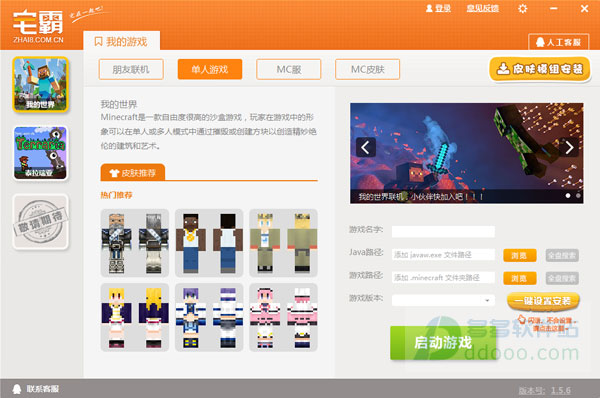The width and height of the screenshot is (600, 398).
Task: Focus the 游戏名字 input field
Action: (443, 232)
